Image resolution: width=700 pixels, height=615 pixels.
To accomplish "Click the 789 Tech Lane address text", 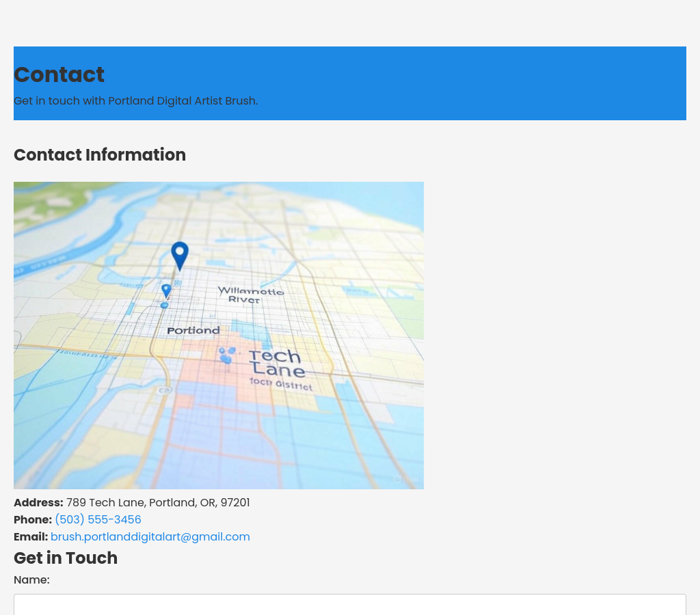I will tap(157, 502).
